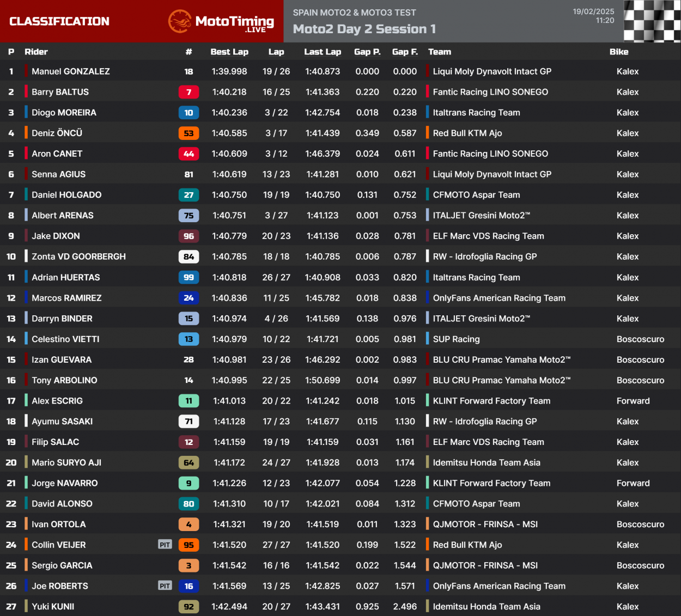Toggle Ivan Ortola's number 4 badge
The height and width of the screenshot is (616, 681).
tap(189, 524)
